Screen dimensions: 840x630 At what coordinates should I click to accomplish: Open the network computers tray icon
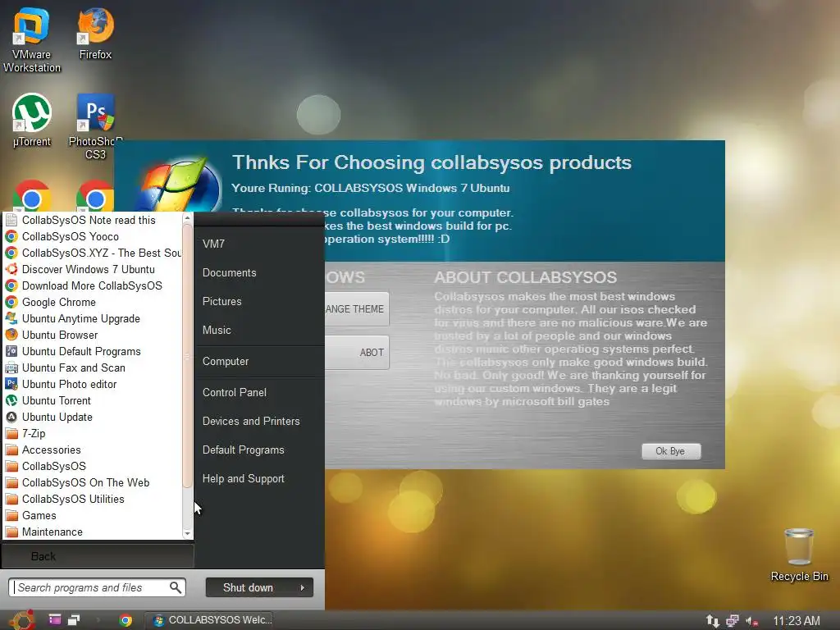pos(732,621)
